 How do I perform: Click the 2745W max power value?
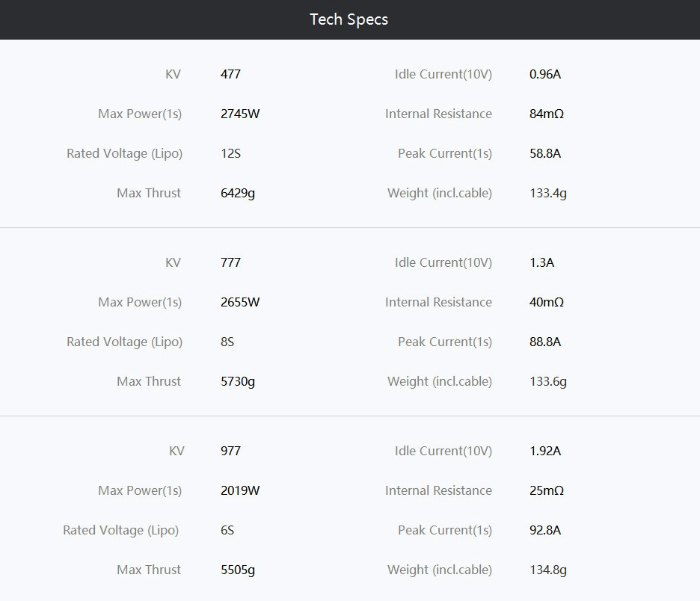240,114
